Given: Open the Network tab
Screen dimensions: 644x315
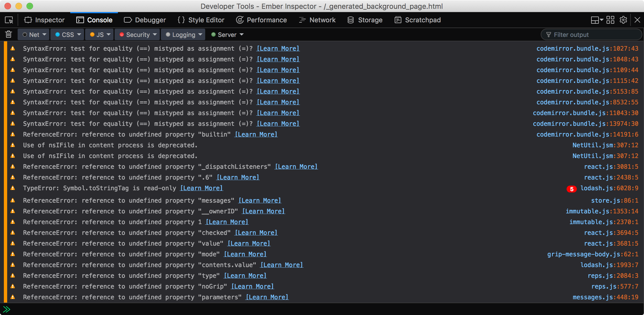Looking at the screenshot, I should 317,20.
